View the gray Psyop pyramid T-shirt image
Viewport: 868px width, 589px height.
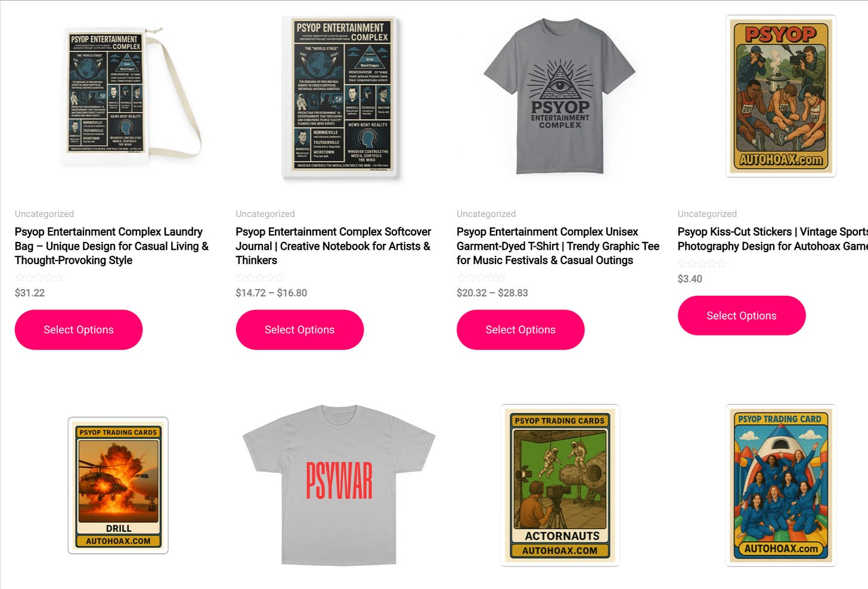[x=560, y=97]
